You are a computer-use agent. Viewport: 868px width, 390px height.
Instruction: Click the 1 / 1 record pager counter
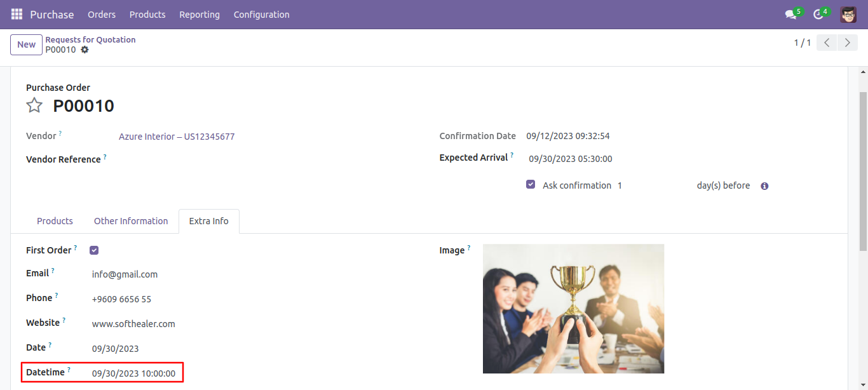(x=802, y=43)
